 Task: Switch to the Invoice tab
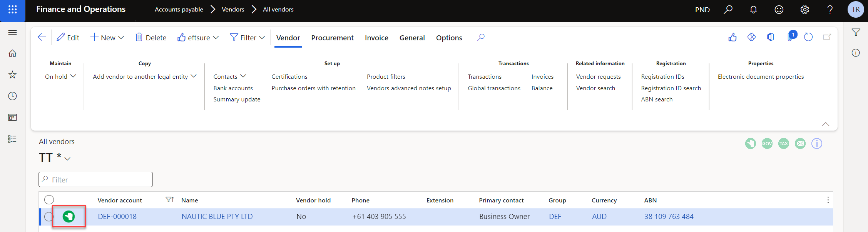(376, 38)
